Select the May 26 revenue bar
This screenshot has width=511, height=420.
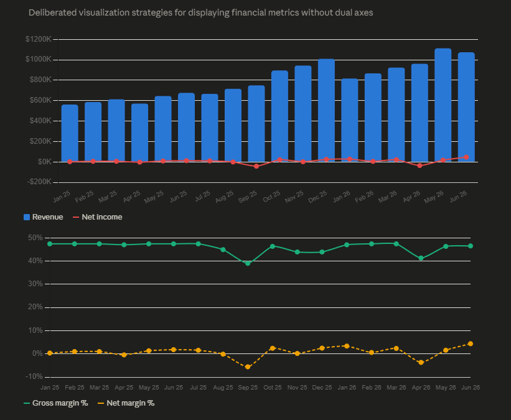[443, 105]
